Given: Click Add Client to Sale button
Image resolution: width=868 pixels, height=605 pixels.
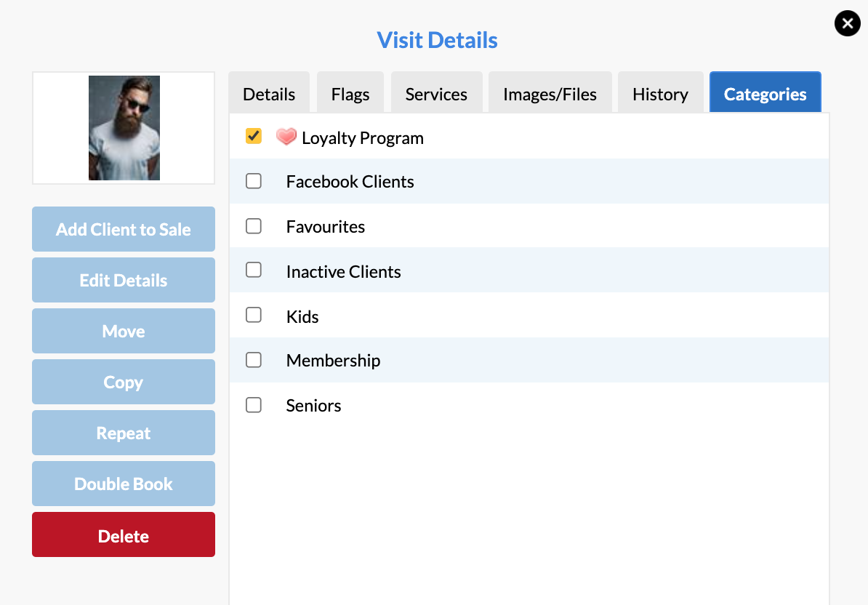Looking at the screenshot, I should point(124,229).
